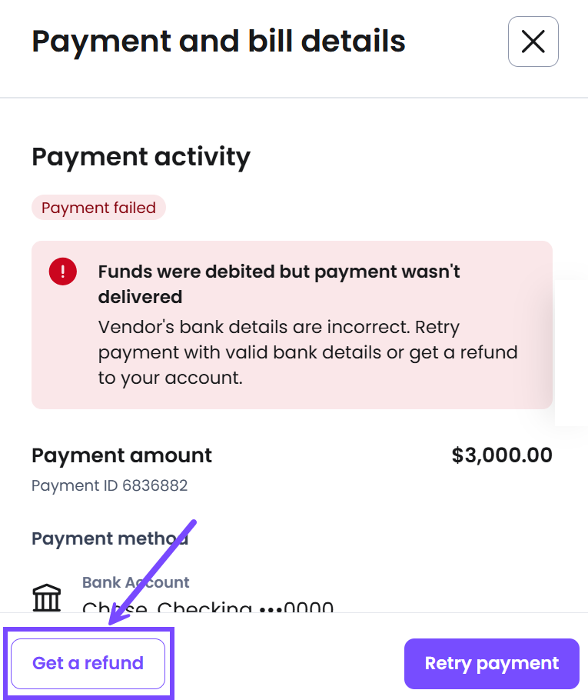Click the vendor's bank details error message
Screen dimensions: 588x700
[x=307, y=352]
